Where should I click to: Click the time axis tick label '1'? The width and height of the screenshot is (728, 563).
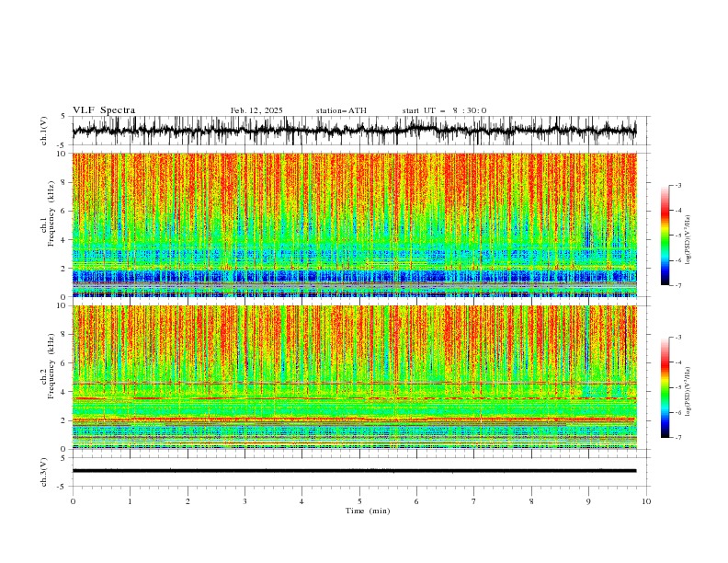[130, 501]
